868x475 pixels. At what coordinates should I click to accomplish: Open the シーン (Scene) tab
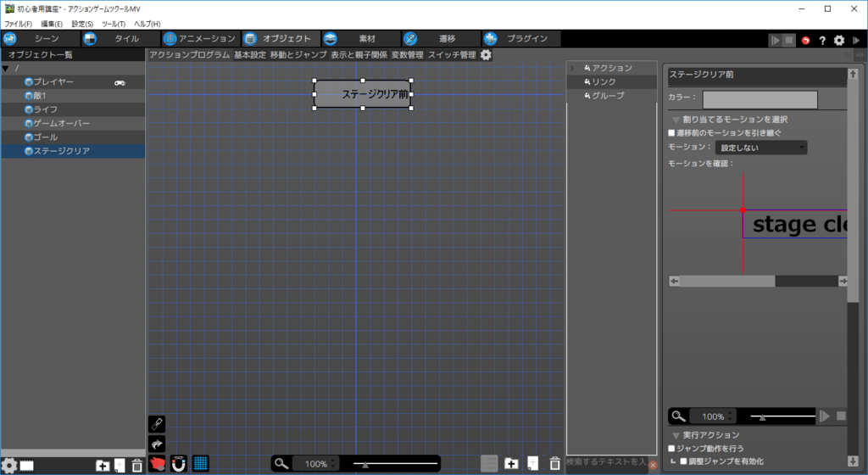(39, 39)
